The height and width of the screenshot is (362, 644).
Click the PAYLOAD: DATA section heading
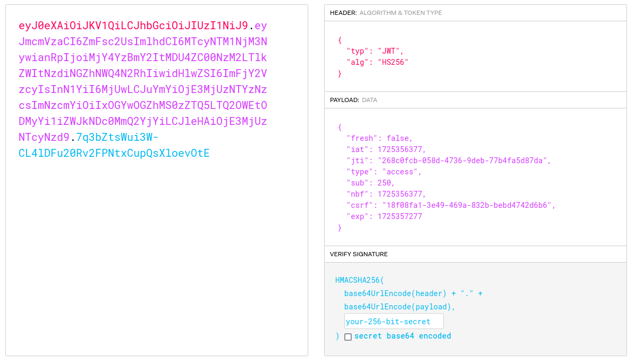click(x=353, y=100)
